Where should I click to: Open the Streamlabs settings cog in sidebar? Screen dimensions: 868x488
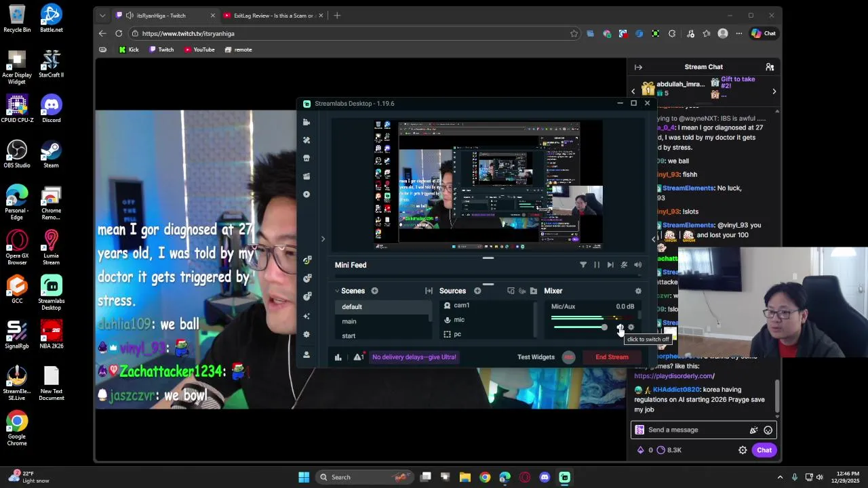(307, 334)
